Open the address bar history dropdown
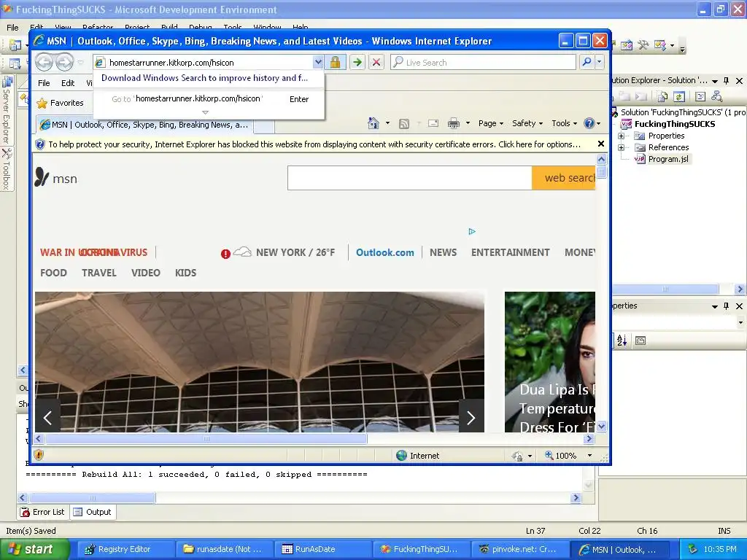747x560 pixels. 318,63
